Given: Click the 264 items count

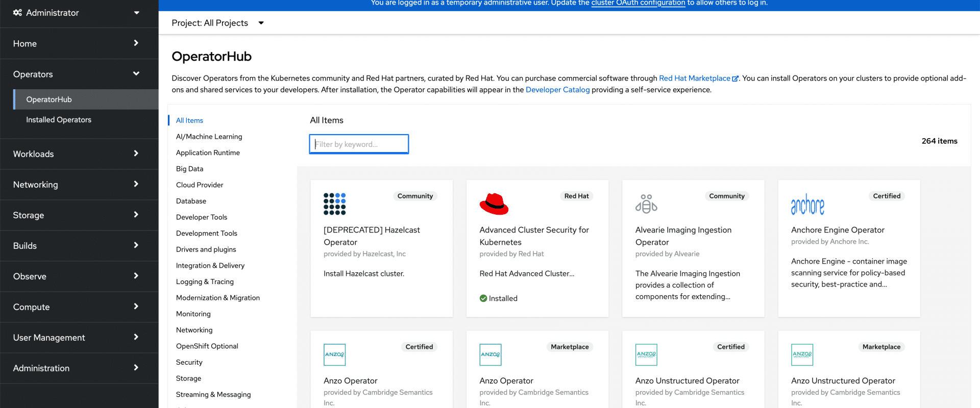Looking at the screenshot, I should [x=939, y=141].
